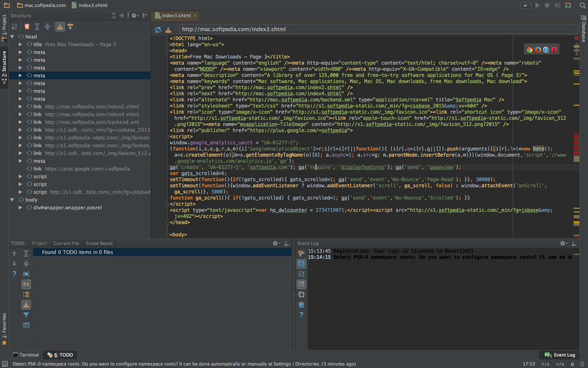Expand all in Structure toolbar
588x368 pixels.
[x=37, y=26]
